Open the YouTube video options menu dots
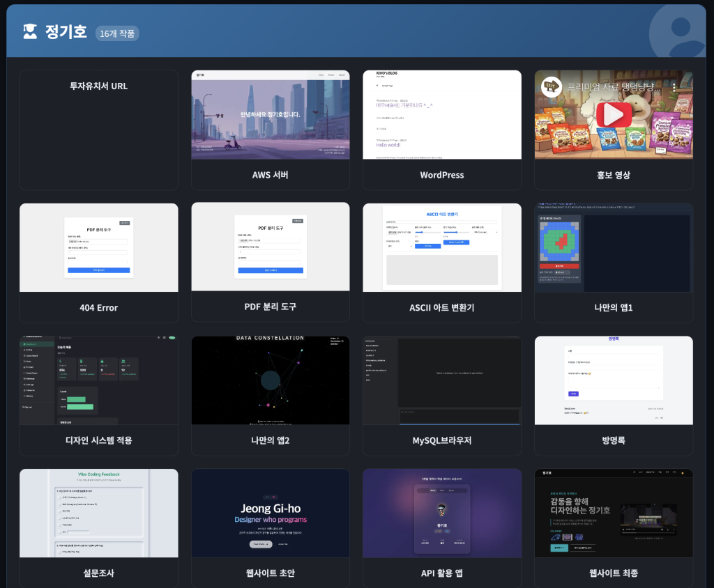Image resolution: width=714 pixels, height=588 pixels. (x=674, y=88)
